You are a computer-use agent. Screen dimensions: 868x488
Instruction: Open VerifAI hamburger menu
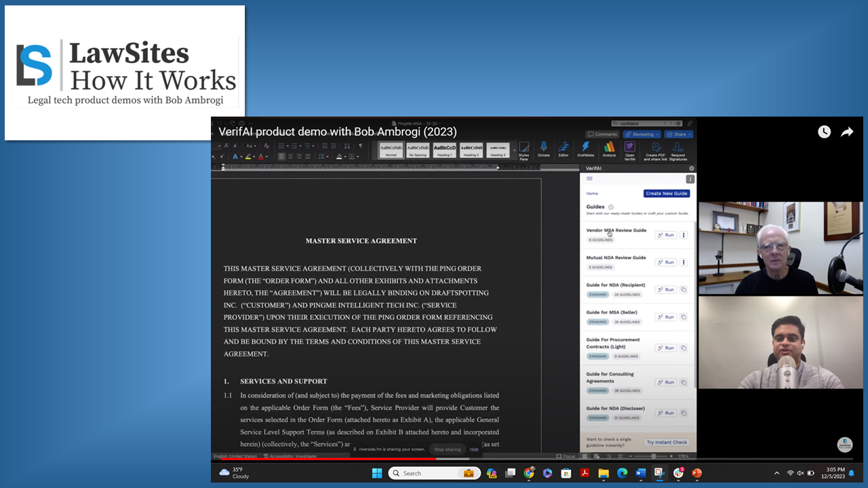(x=589, y=179)
